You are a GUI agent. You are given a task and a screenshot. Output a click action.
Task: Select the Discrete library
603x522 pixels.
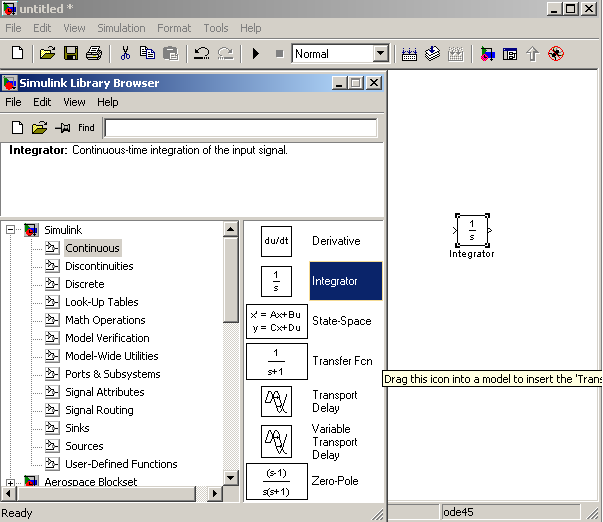coord(85,284)
